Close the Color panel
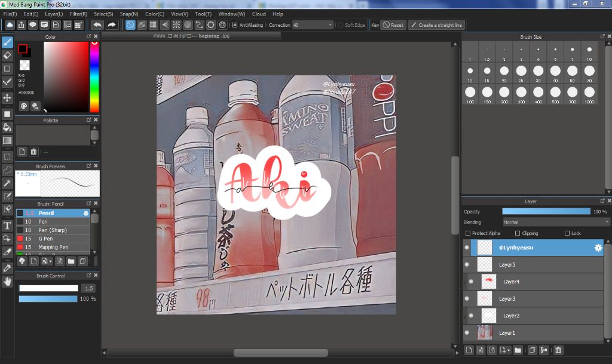 pos(96,36)
